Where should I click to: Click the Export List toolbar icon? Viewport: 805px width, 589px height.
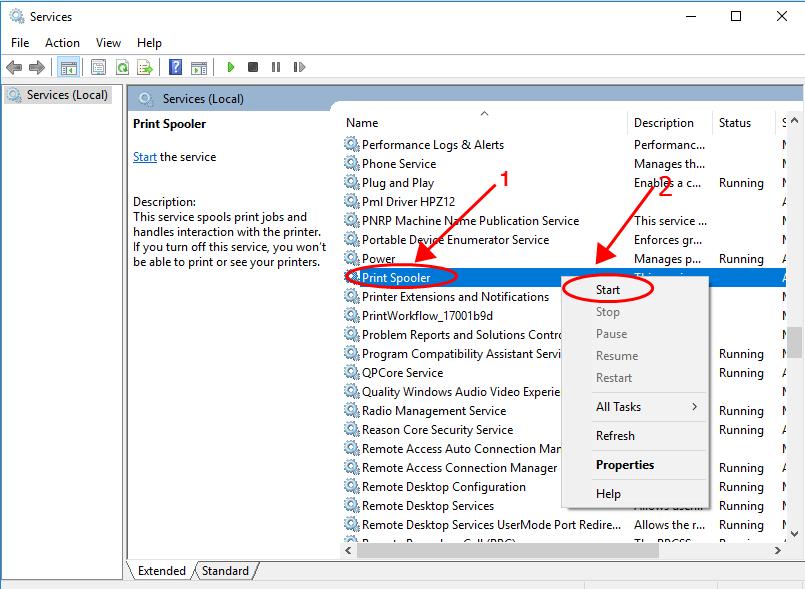[x=145, y=67]
